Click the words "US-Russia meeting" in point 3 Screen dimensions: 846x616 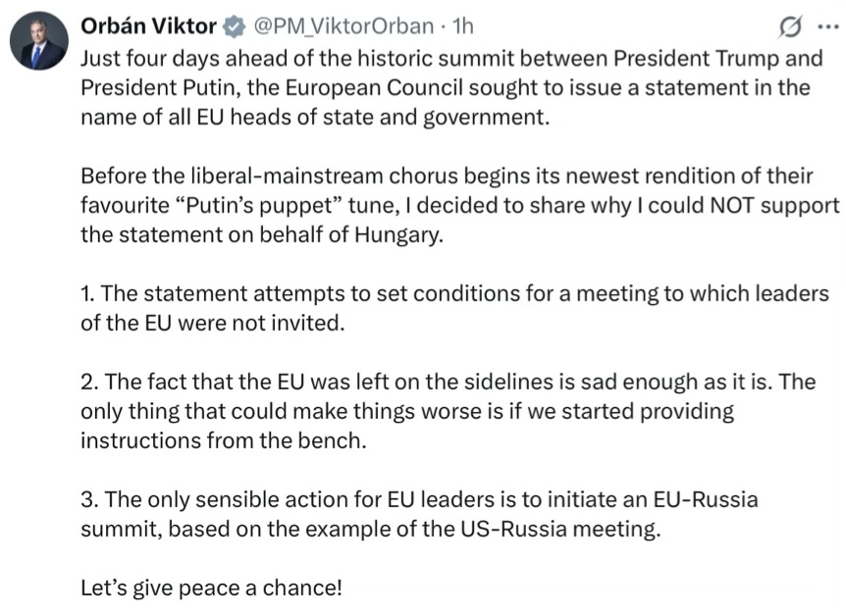click(559, 529)
